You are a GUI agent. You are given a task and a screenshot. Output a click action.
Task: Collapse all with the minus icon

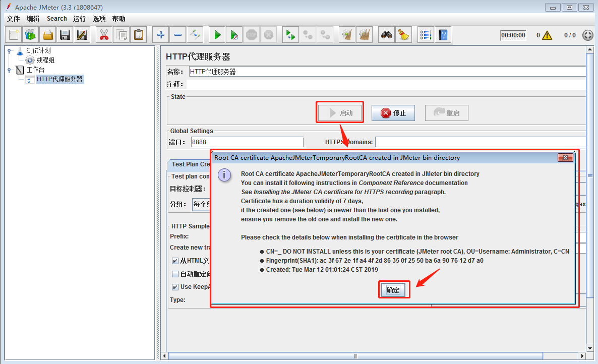click(x=177, y=35)
